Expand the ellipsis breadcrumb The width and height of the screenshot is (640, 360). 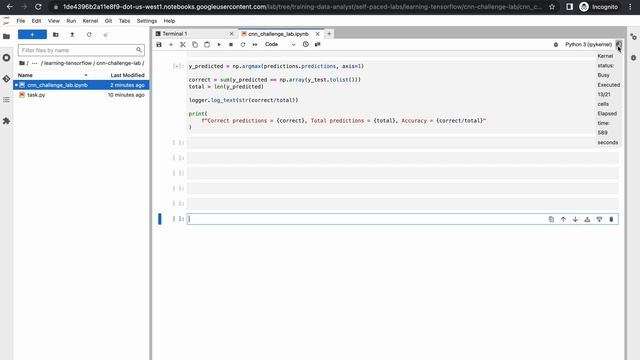coord(34,63)
